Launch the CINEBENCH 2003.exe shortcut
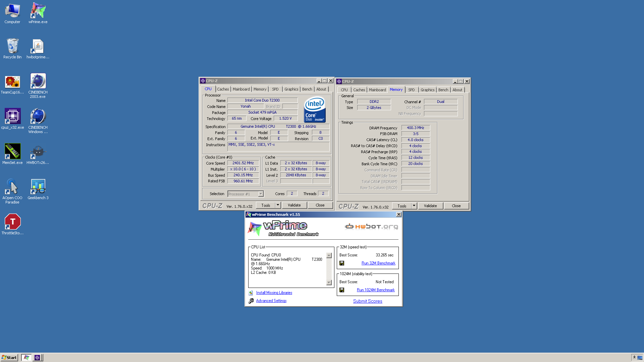This screenshot has width=644, height=362. point(38,85)
